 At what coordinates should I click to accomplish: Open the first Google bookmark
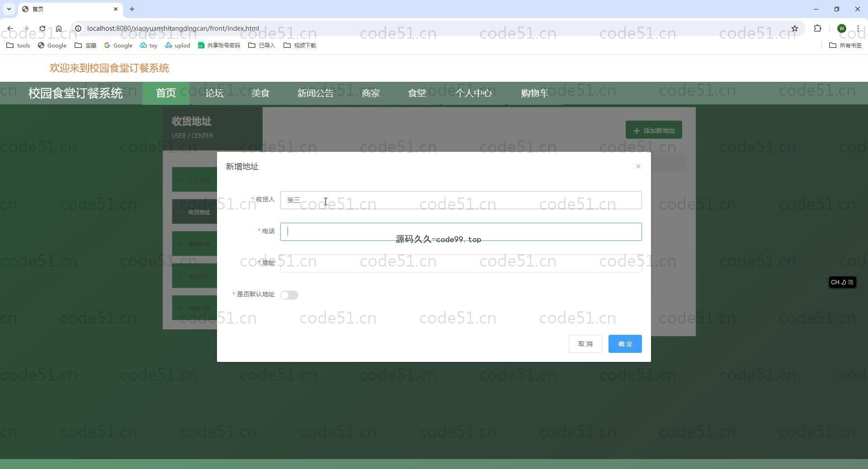pyautogui.click(x=52, y=45)
